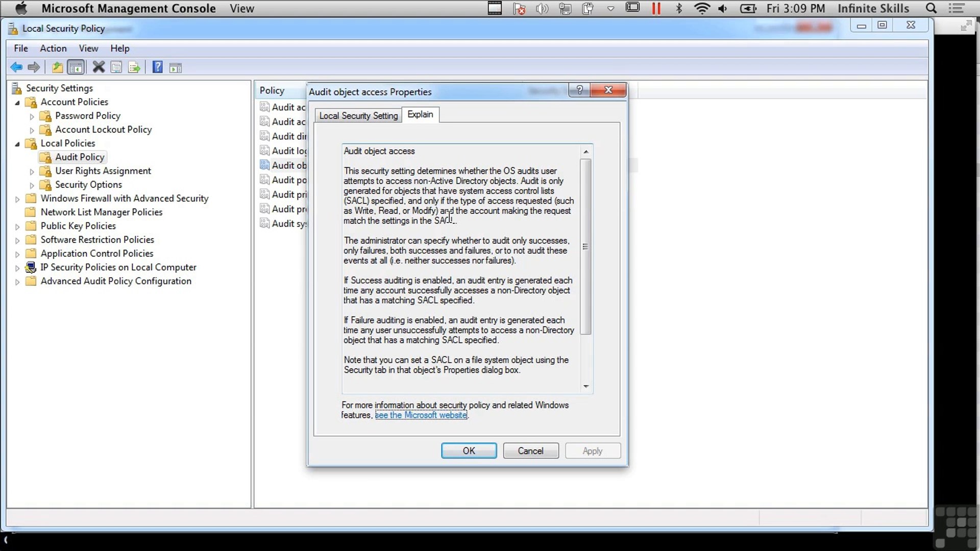This screenshot has height=551, width=980.
Task: Click the Fri 3:09 PM clock
Action: 795,8
